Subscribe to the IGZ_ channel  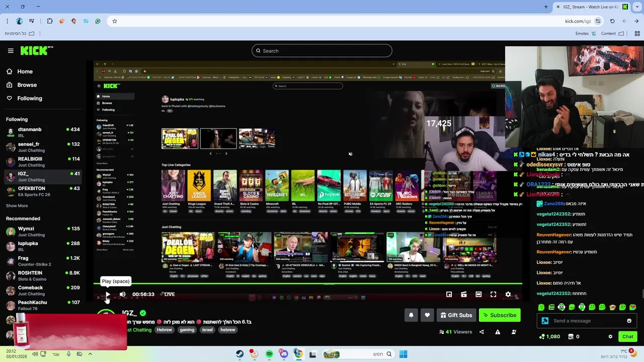point(500,315)
